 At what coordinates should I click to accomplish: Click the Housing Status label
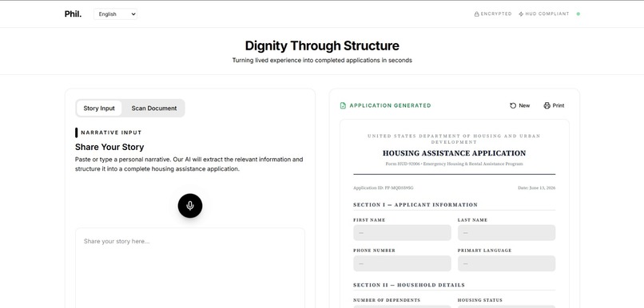(479, 300)
